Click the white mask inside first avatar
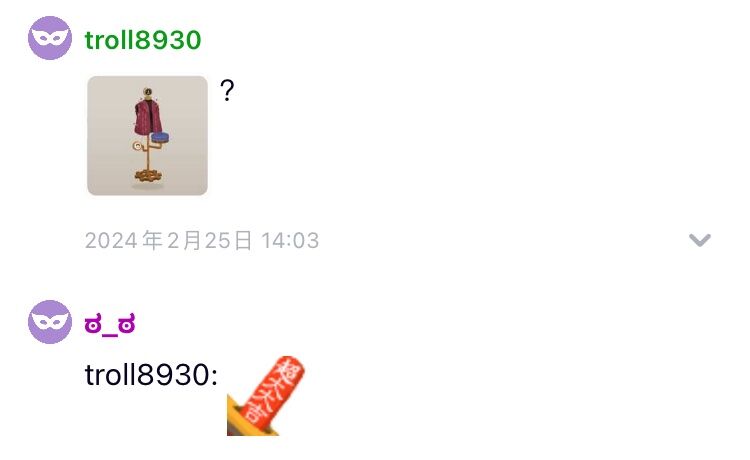Screen dimensions: 750x460 click(x=50, y=37)
